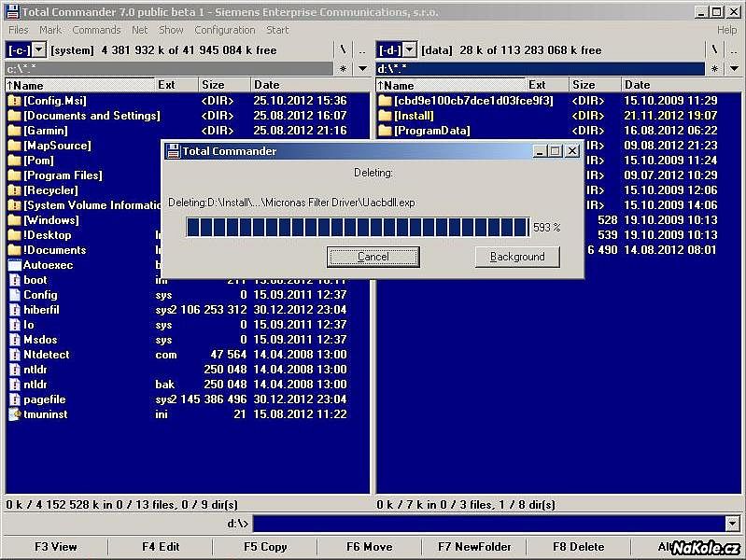Select the cbd9e100cb7dce1d03fce9f3 folder icon

(385, 101)
